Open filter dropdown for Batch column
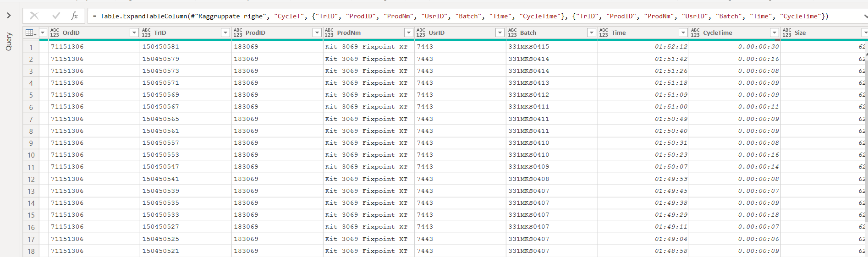Viewport: 868px width, 257px height. click(x=592, y=33)
